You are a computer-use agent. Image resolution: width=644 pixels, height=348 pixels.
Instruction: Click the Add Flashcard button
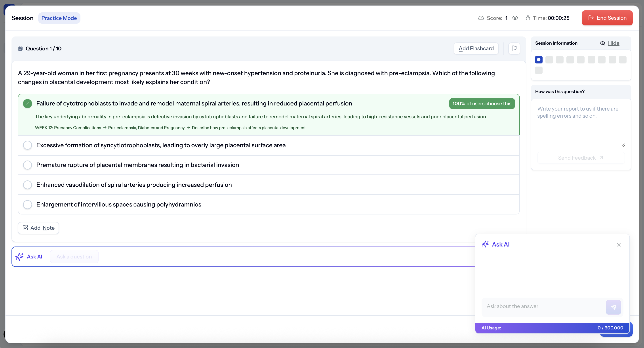[476, 48]
